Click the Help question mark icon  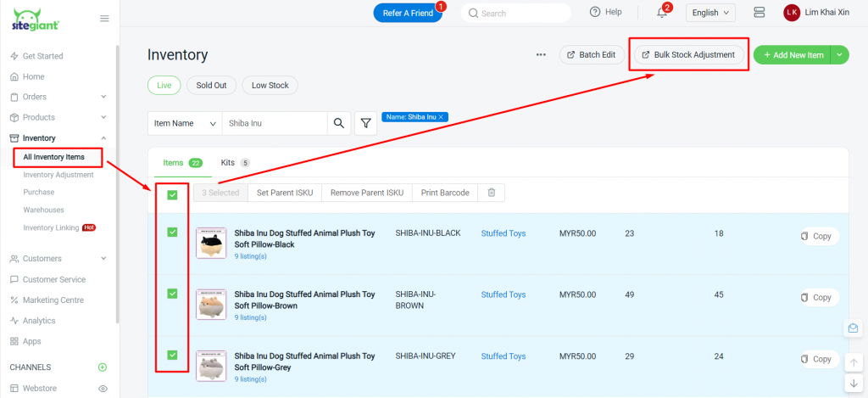595,12
